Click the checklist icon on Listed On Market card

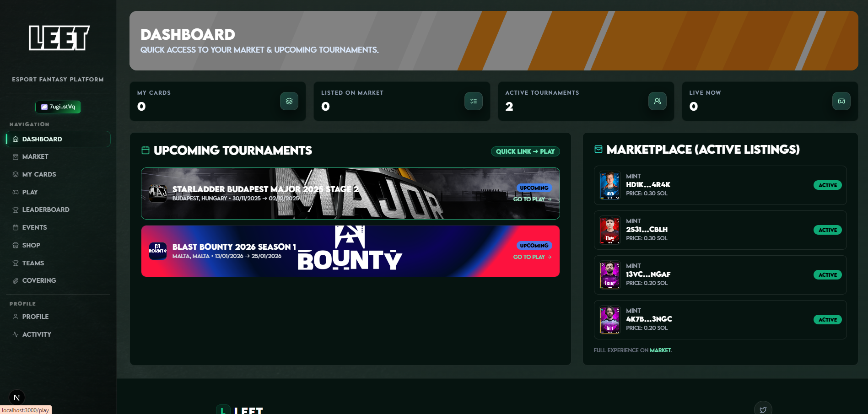coord(474,101)
